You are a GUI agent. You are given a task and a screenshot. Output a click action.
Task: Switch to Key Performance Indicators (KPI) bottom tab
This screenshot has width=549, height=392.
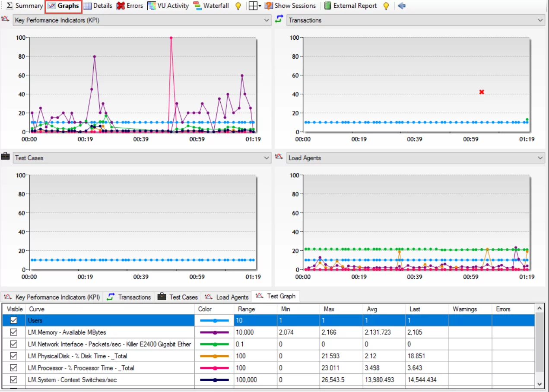coord(52,297)
